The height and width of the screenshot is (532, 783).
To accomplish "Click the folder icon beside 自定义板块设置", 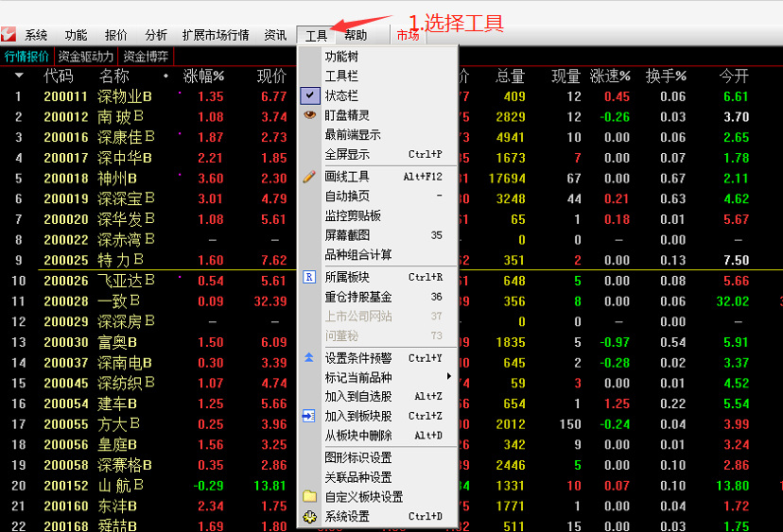I will [x=309, y=496].
